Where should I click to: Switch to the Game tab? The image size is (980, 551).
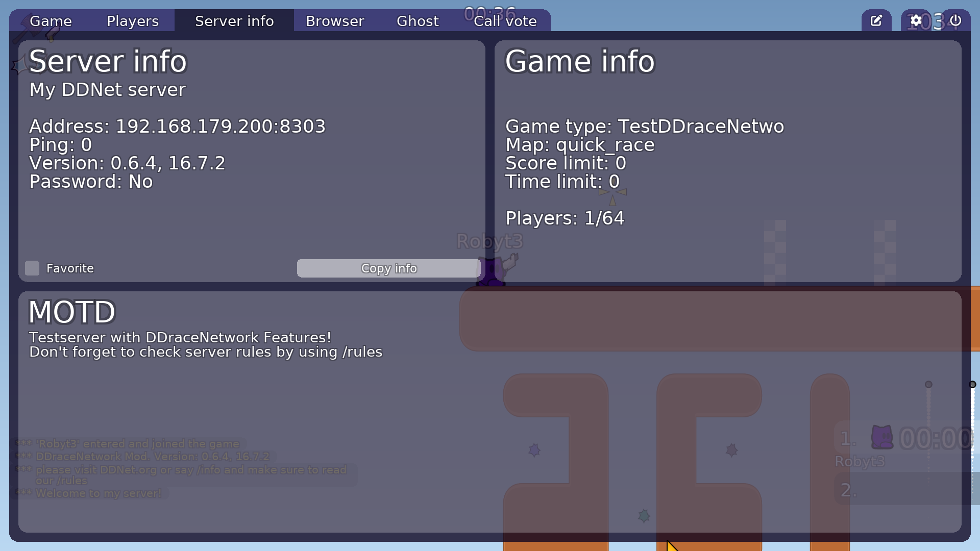[51, 21]
